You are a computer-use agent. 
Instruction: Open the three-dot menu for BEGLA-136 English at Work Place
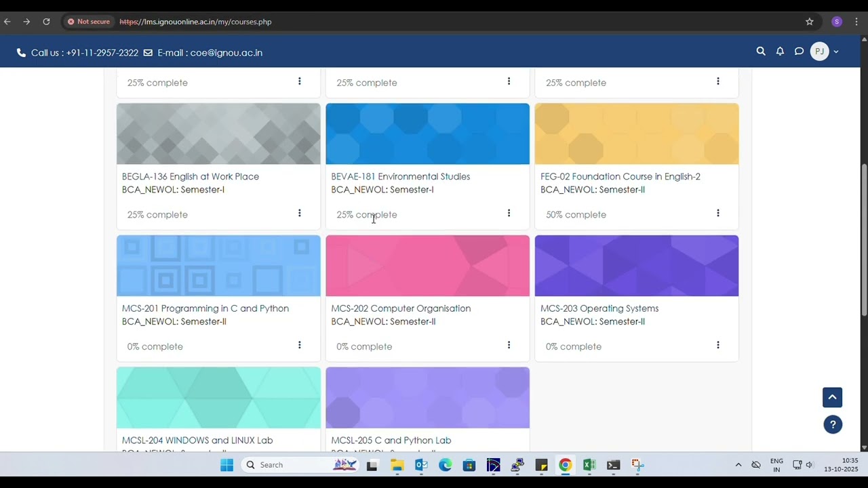[299, 213]
